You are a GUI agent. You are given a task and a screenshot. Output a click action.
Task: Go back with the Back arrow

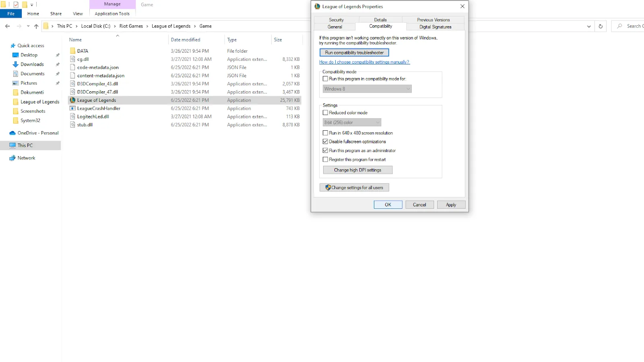[x=8, y=26]
